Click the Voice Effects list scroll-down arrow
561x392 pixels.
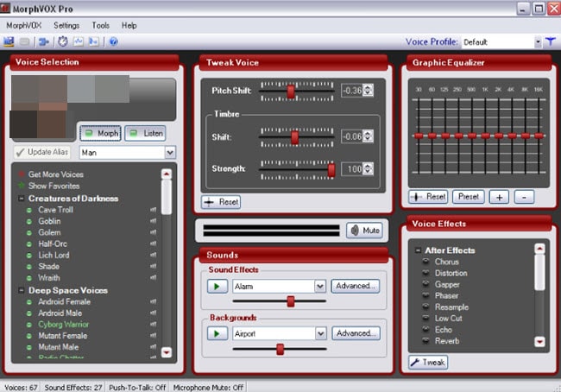tap(539, 342)
